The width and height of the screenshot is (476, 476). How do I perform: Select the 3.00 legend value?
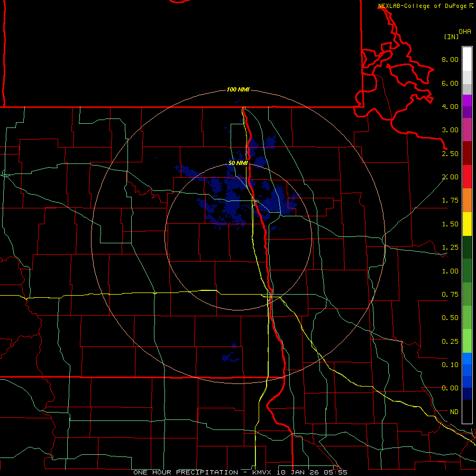coord(450,130)
